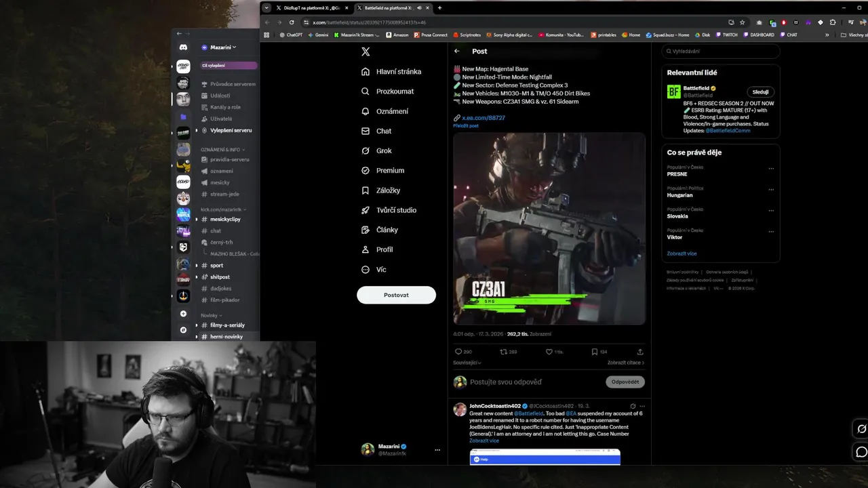868x488 pixels.
Task: Click Grok icon on JohnCocktoastin402 reply
Action: click(633, 406)
